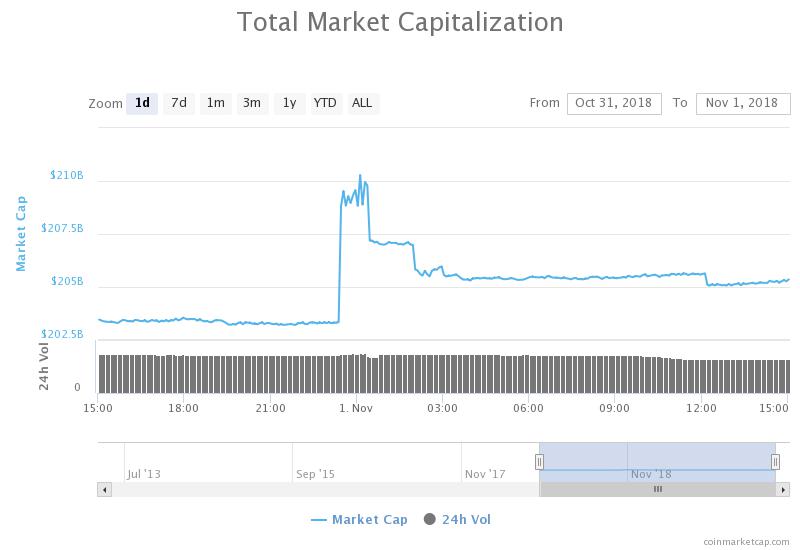
Task: Select the 1y zoom button
Action: click(289, 104)
